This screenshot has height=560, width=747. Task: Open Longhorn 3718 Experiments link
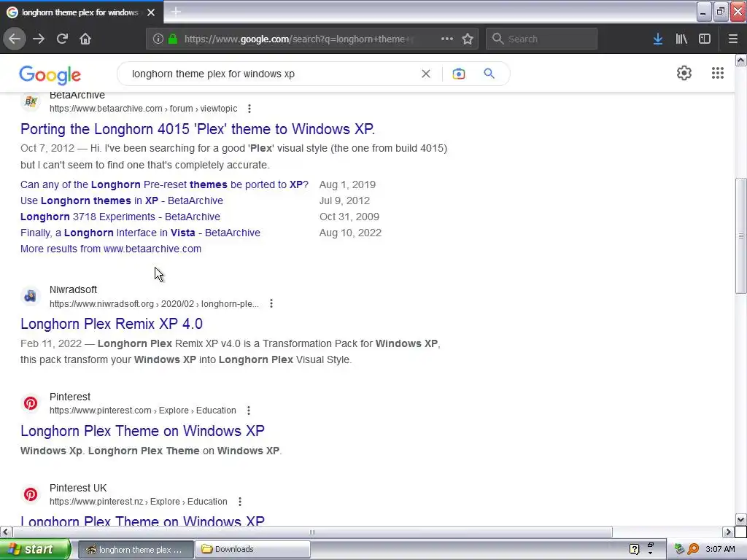120,217
